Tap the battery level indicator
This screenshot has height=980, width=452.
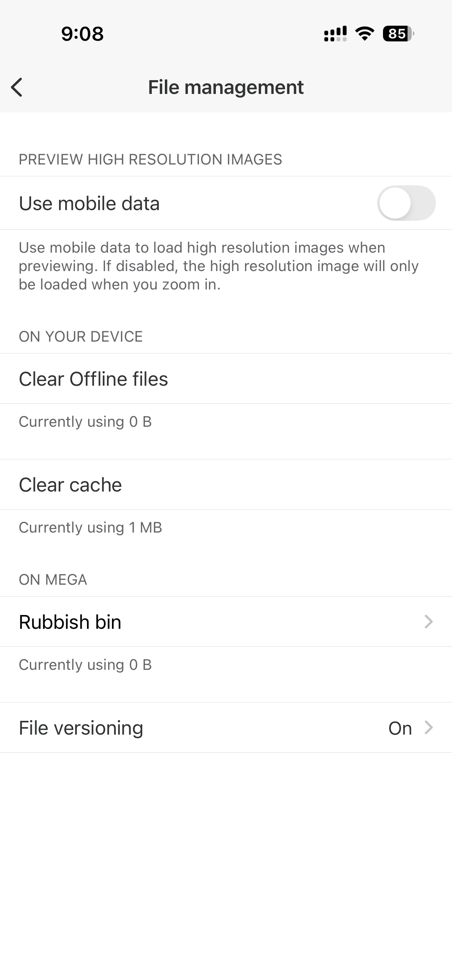point(398,34)
